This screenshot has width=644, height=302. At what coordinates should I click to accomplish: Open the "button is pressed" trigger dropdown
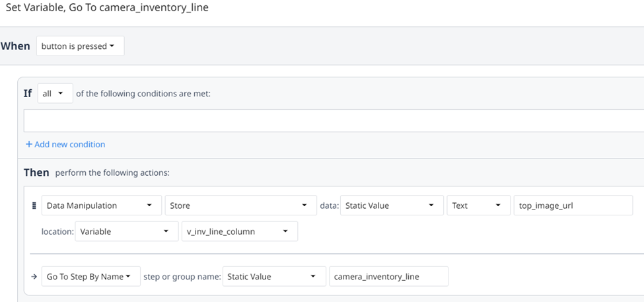pyautogui.click(x=80, y=46)
